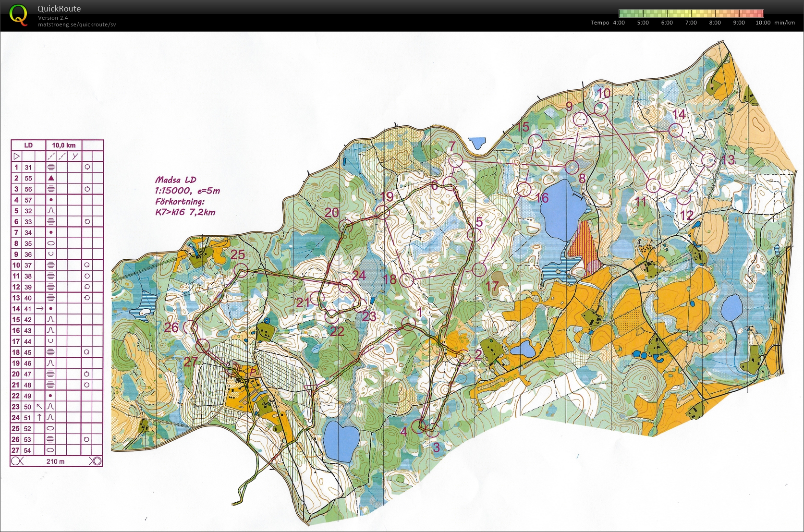Click the '4:00' tempo label
The image size is (804, 532).
click(619, 23)
